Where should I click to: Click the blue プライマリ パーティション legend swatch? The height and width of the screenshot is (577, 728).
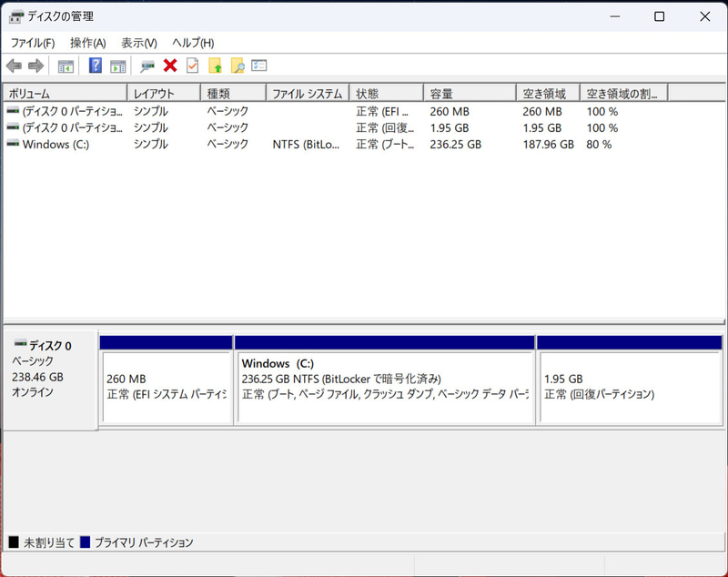(x=85, y=542)
